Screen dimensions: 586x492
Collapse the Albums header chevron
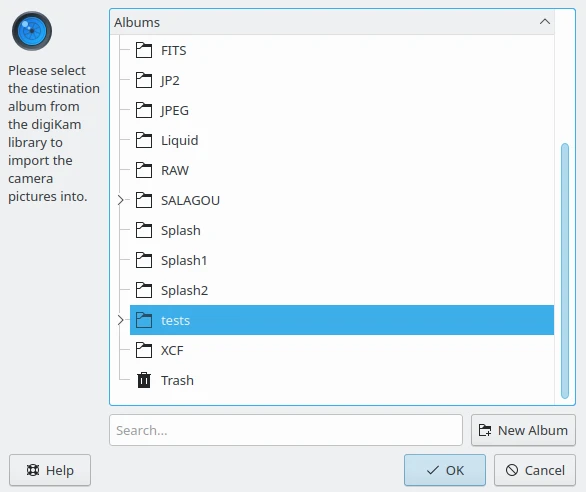click(x=545, y=22)
